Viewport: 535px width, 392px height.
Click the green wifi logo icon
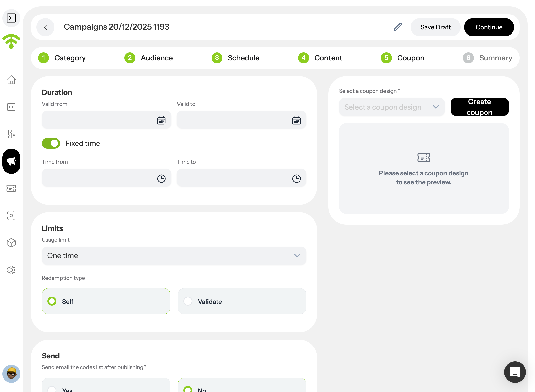click(x=11, y=41)
